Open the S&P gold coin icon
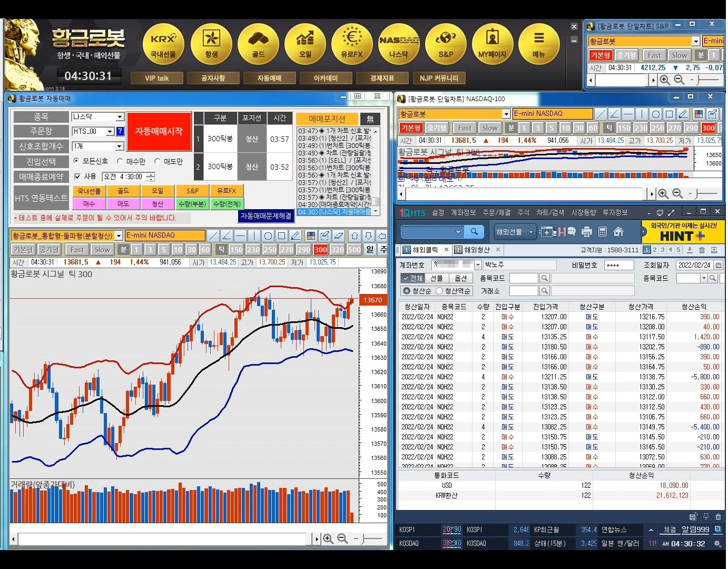 [446, 44]
